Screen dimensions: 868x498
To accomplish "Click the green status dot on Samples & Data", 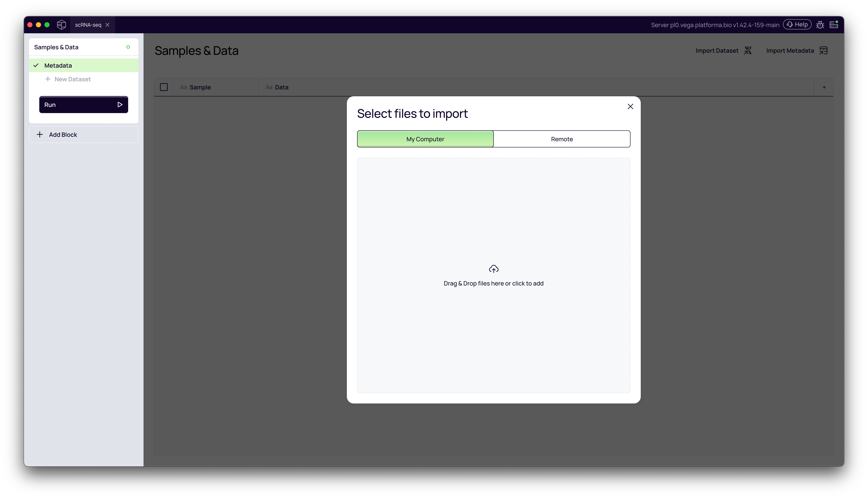I will (x=128, y=47).
